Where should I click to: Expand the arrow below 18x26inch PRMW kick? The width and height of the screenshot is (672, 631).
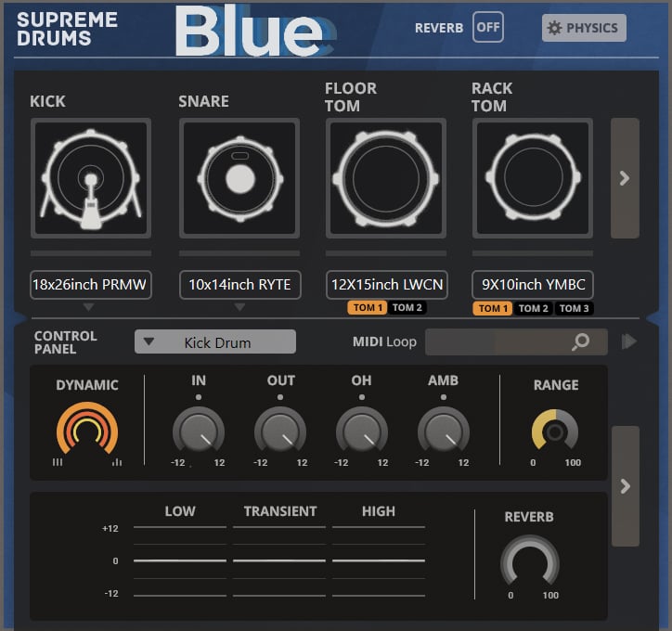(89, 307)
